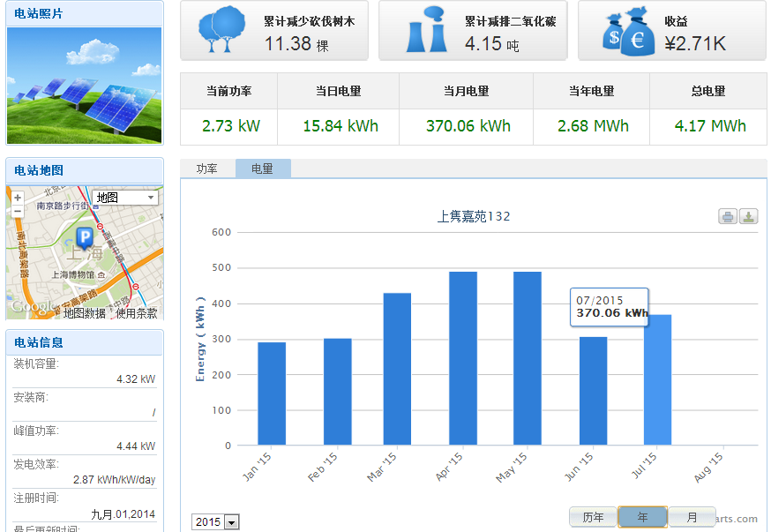Click the solar panel station photo
This screenshot has height=532, width=771.
(x=85, y=85)
